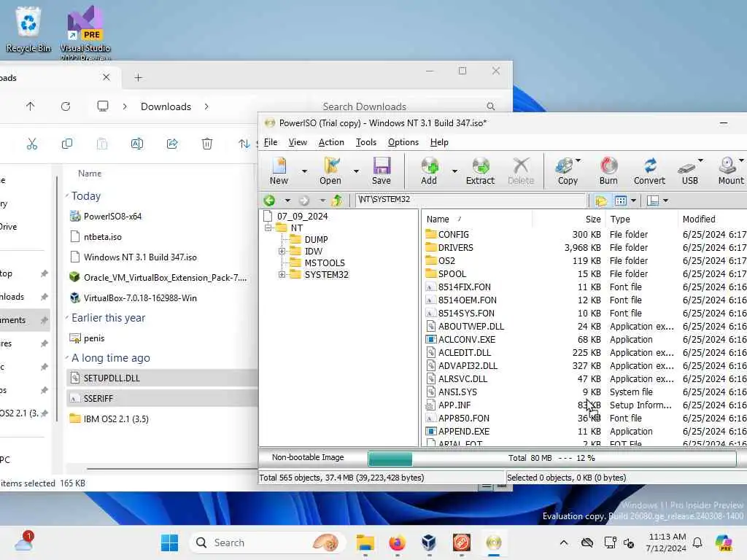Open the Options menu
This screenshot has height=560, width=747.
pos(403,142)
